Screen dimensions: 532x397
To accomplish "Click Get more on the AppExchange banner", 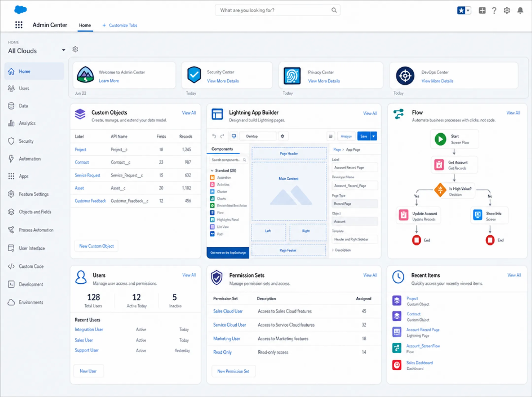I will pos(228,253).
